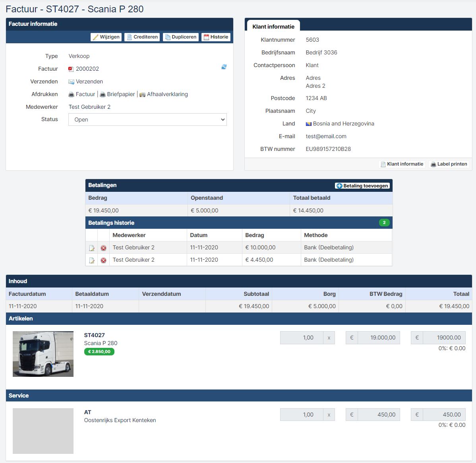Click the refresh icon next to invoice number
Screen dimensions: 476x463
(x=224, y=67)
